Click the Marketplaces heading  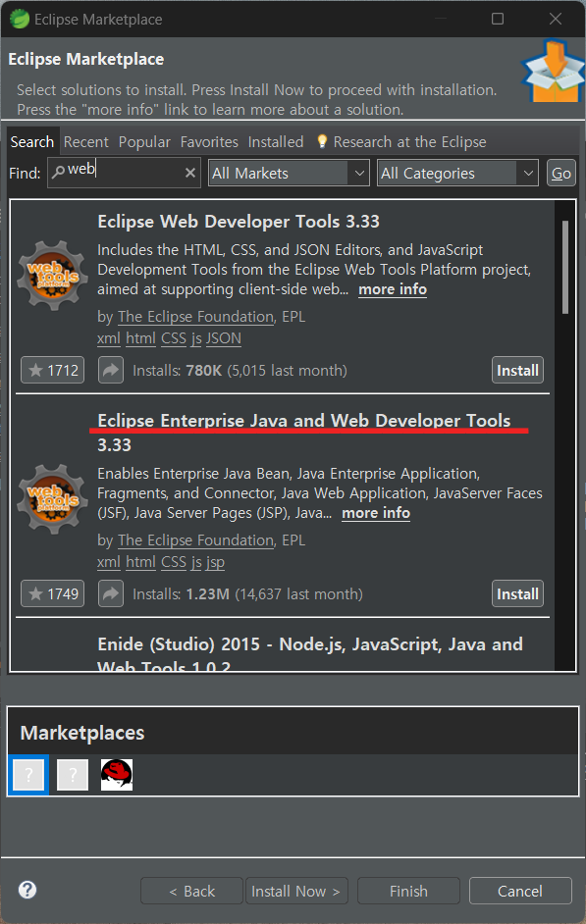(81, 733)
